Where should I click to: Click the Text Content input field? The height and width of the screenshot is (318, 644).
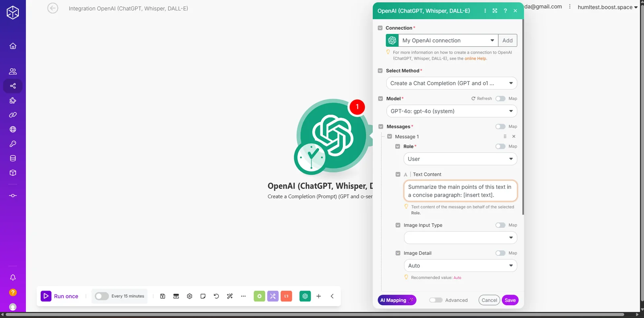pos(460,191)
